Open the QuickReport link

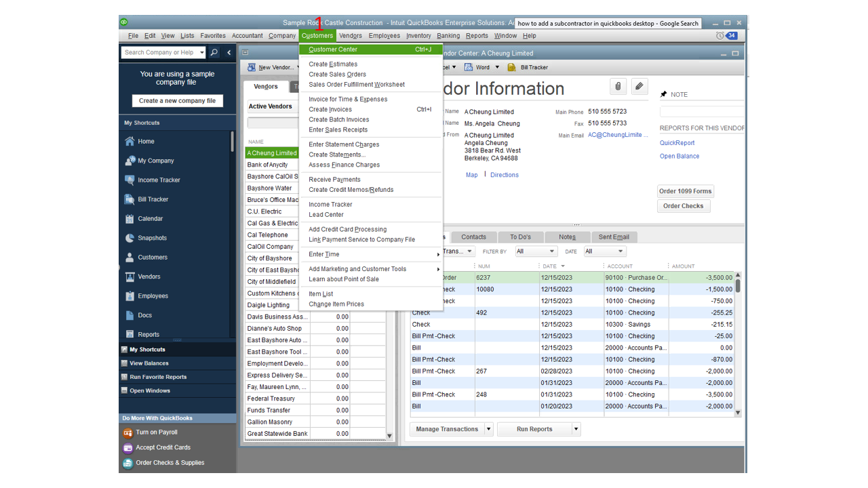pos(677,143)
